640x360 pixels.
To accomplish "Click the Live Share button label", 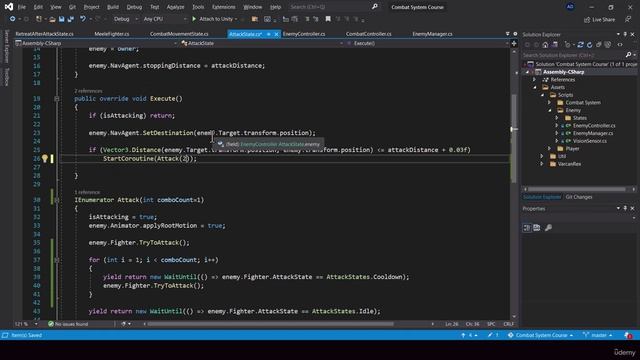I will click(603, 20).
